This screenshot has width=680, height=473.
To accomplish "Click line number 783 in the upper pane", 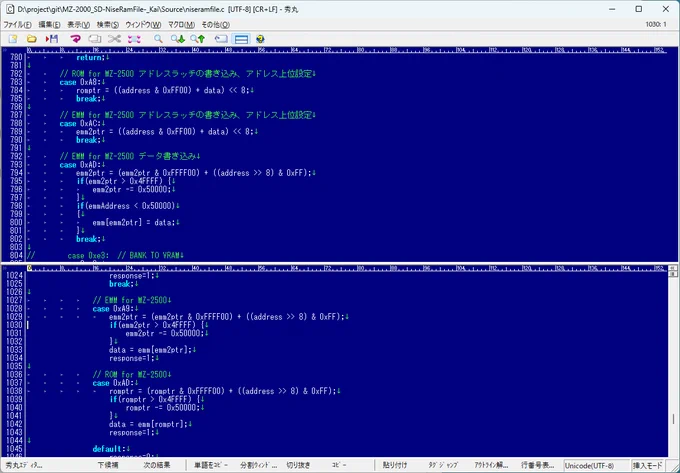I will 16,82.
